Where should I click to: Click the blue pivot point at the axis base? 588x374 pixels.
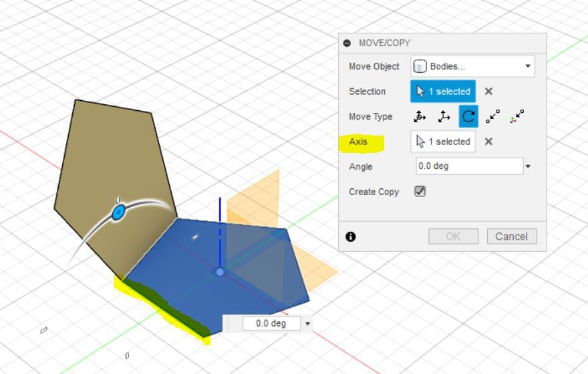pyautogui.click(x=220, y=272)
